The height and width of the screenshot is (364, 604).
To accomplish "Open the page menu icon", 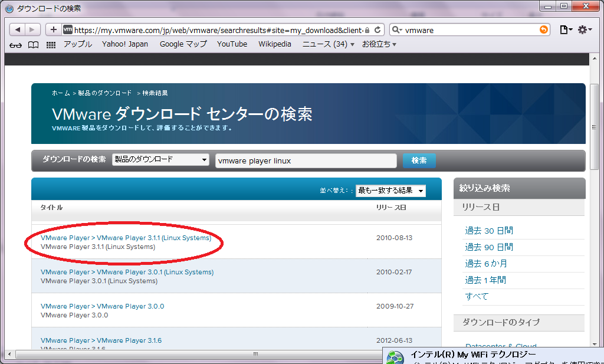I will pos(566,29).
